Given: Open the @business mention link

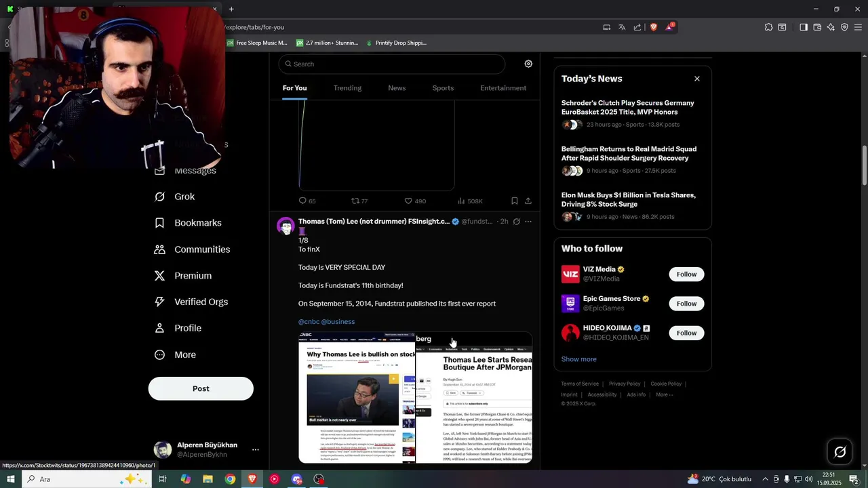Looking at the screenshot, I should tap(338, 321).
